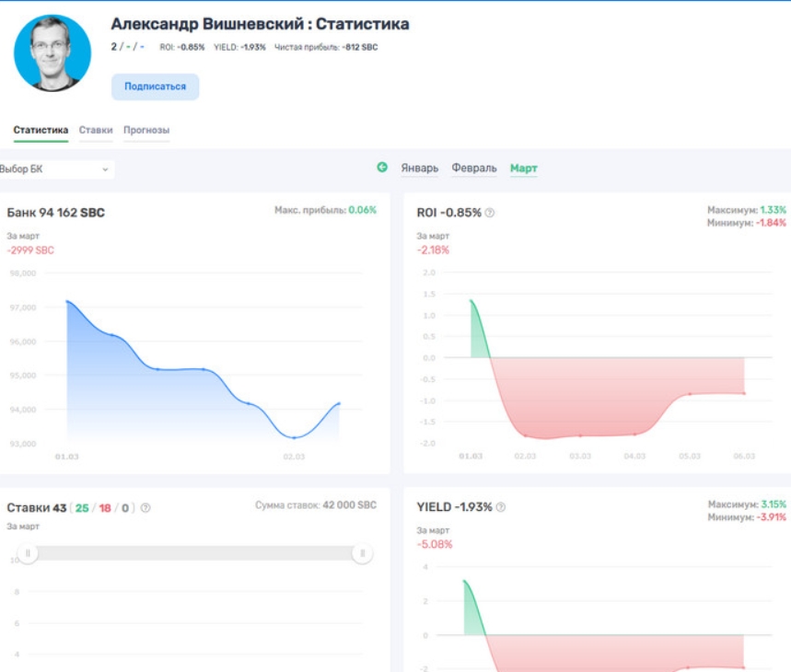The width and height of the screenshot is (791, 672).
Task: Click Александр Вишневский profile avatar
Action: point(52,53)
